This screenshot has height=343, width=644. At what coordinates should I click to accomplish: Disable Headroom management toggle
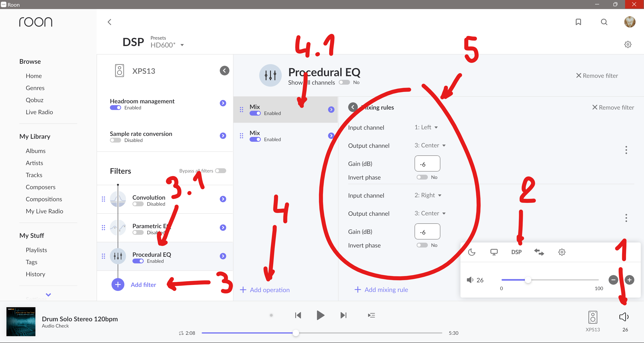(x=116, y=108)
